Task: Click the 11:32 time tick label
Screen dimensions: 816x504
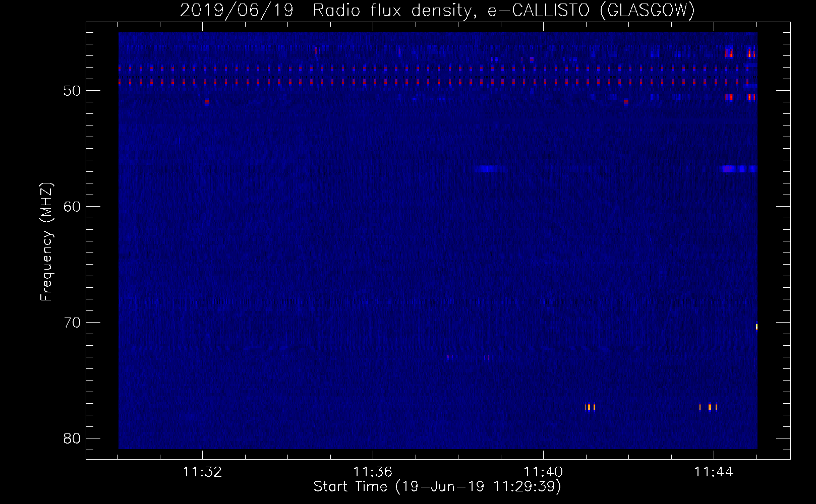Action: [x=202, y=472]
